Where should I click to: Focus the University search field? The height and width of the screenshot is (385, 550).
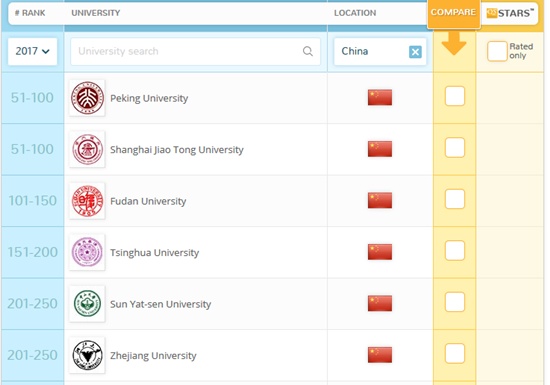coord(195,52)
